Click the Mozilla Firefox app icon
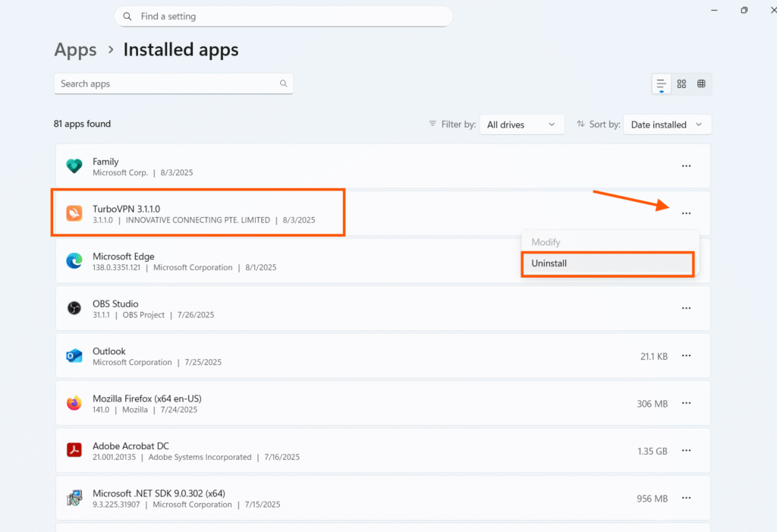The width and height of the screenshot is (777, 532). tap(74, 403)
